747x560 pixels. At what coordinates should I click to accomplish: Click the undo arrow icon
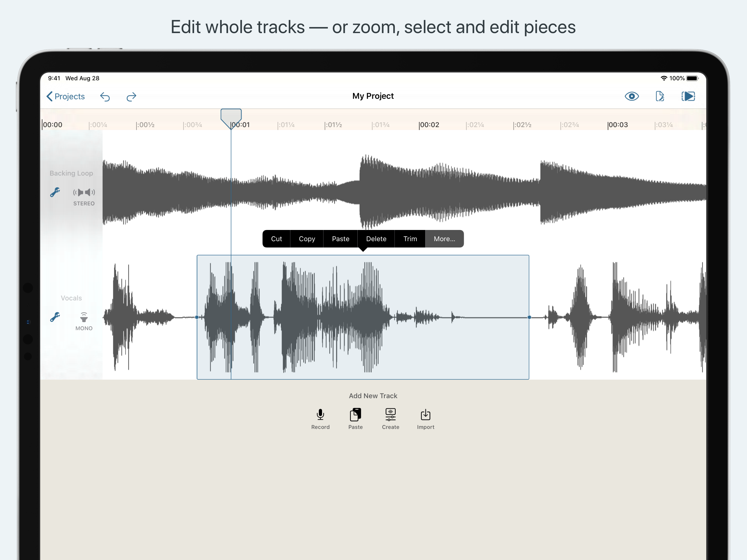click(x=105, y=97)
